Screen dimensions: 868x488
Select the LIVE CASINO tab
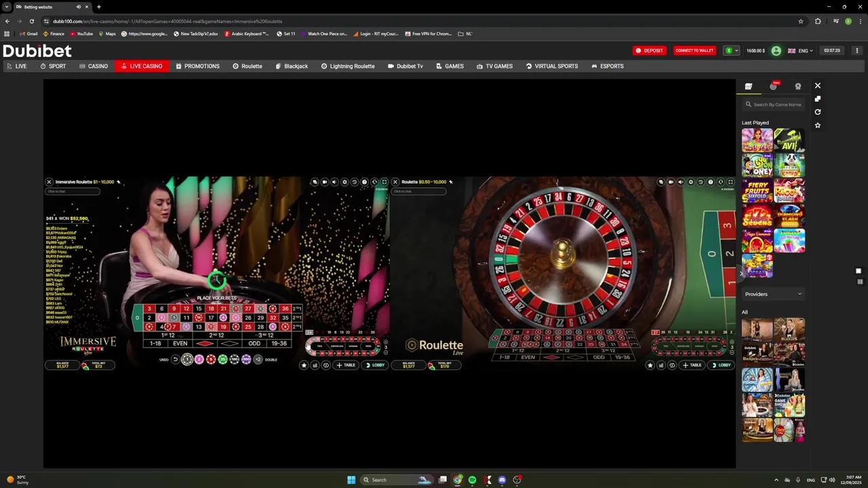142,66
